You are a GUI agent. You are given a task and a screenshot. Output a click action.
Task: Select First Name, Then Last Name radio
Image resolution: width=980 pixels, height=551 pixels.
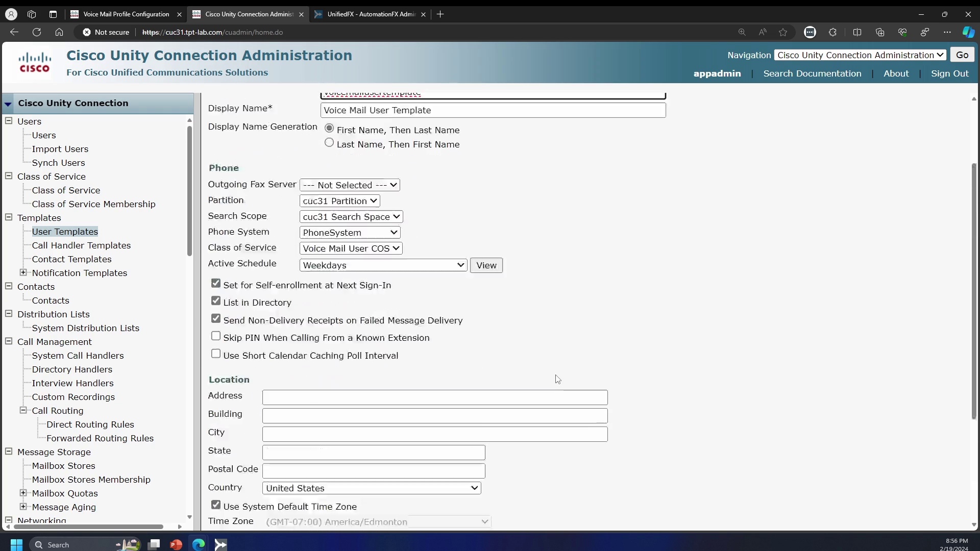pyautogui.click(x=329, y=128)
